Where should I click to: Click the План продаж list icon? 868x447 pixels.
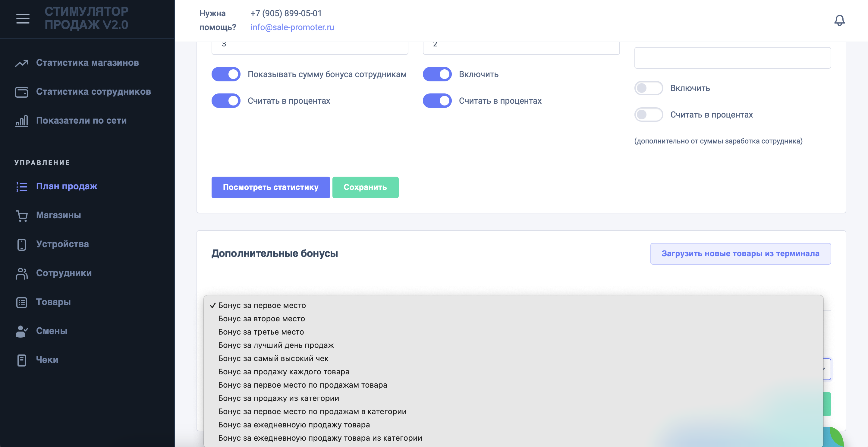pyautogui.click(x=22, y=186)
